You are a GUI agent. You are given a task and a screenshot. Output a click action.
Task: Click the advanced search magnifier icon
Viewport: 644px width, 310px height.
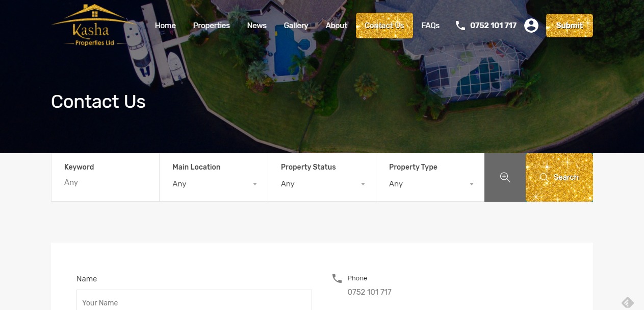[505, 177]
